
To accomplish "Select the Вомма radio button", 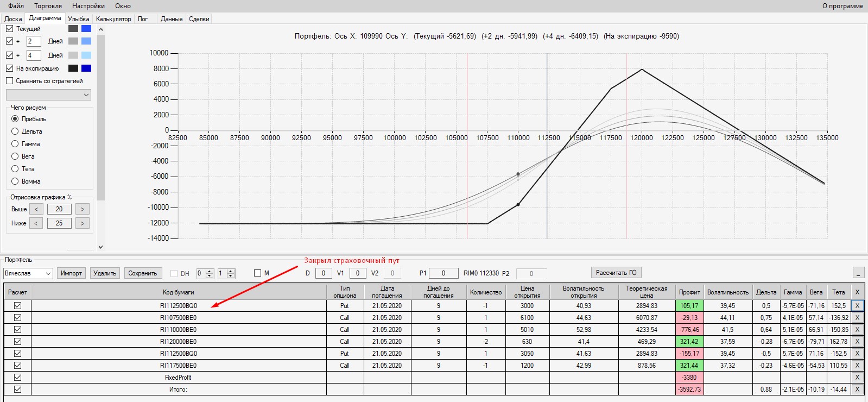I will point(15,181).
